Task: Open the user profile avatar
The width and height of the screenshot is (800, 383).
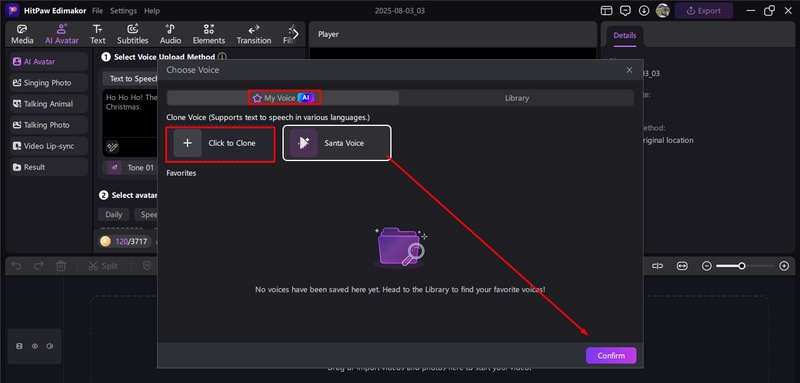Action: 662,11
